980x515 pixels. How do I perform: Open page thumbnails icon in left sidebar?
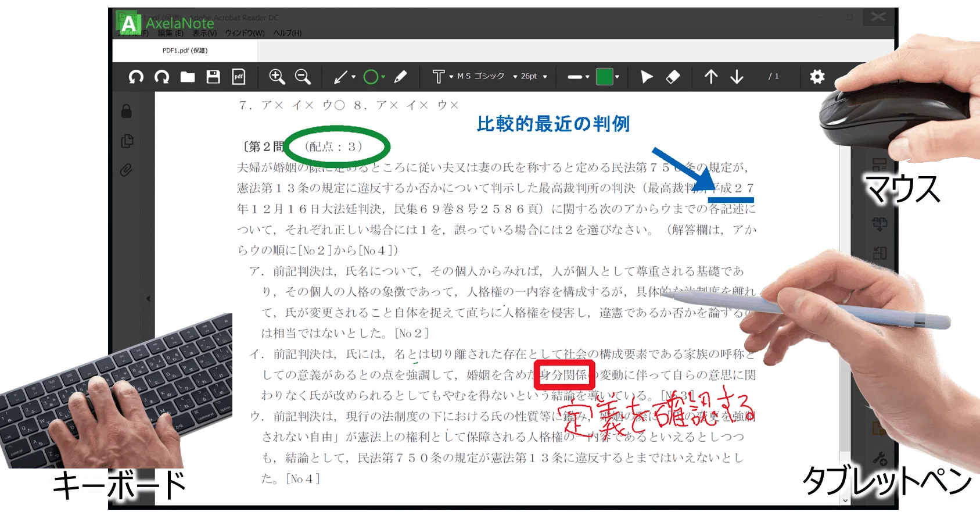click(x=127, y=141)
